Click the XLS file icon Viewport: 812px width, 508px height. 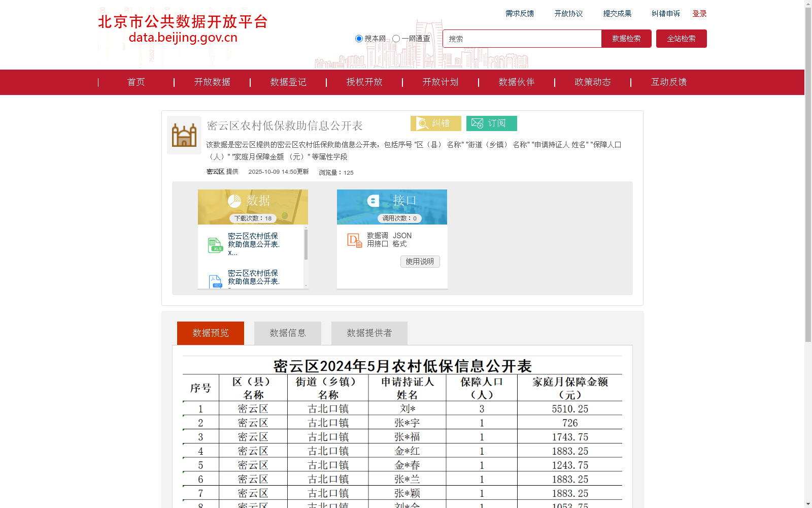pyautogui.click(x=215, y=245)
